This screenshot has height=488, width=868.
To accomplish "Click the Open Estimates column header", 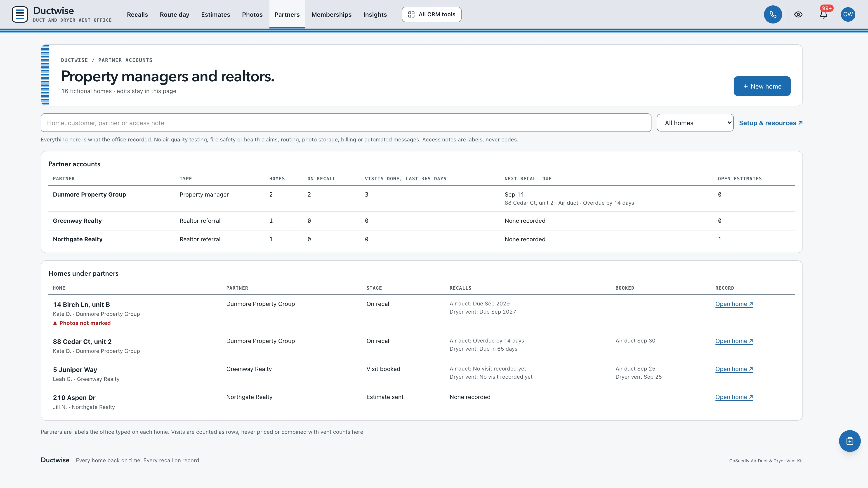I will click(740, 178).
